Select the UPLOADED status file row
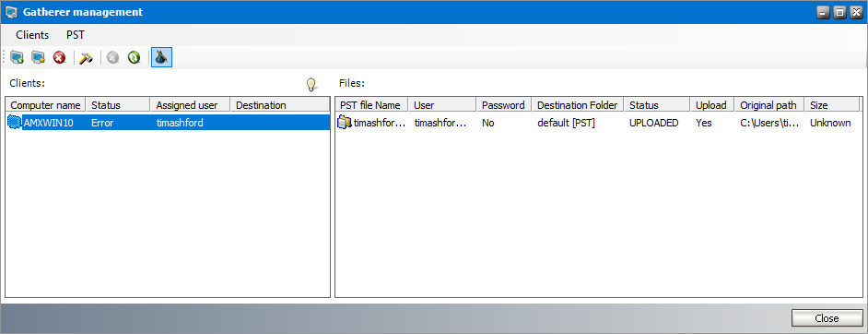 [598, 123]
